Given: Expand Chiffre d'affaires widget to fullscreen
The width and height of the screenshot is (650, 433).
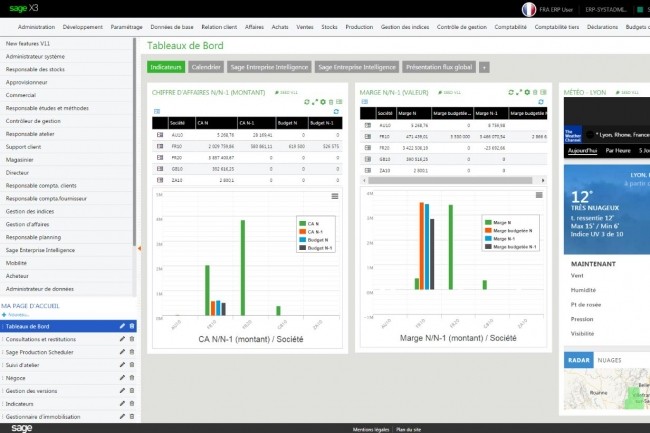Looking at the screenshot, I should (315, 102).
